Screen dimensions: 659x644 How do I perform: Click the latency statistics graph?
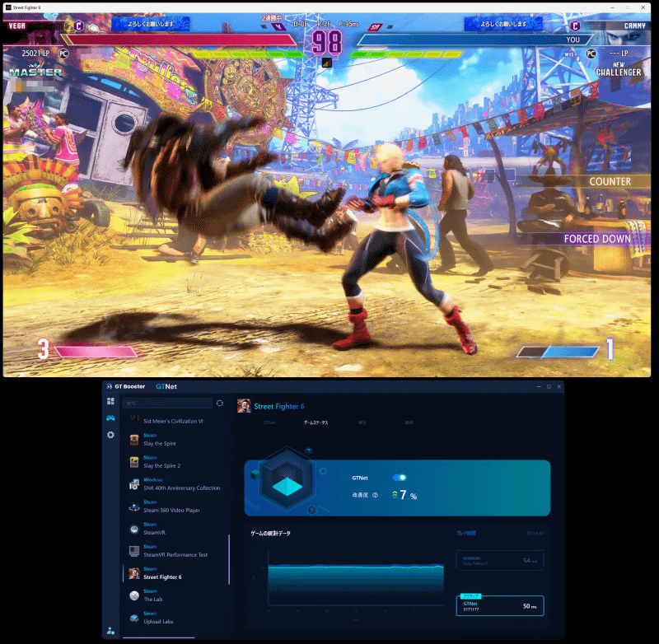click(356, 585)
